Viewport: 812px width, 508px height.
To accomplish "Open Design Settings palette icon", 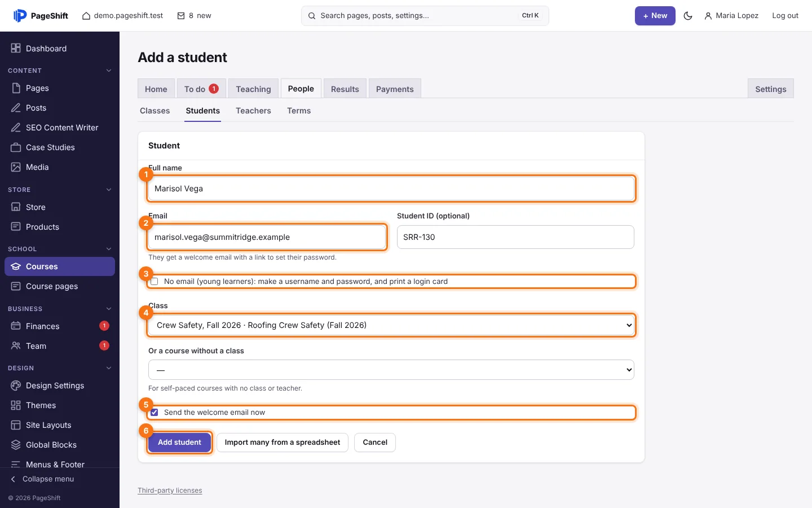I will pyautogui.click(x=16, y=386).
